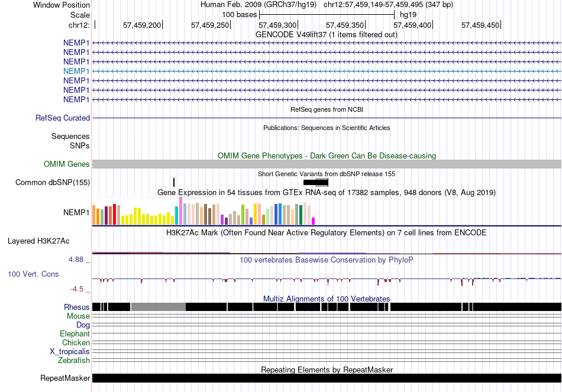Click the Mouse alignment label

(x=78, y=316)
